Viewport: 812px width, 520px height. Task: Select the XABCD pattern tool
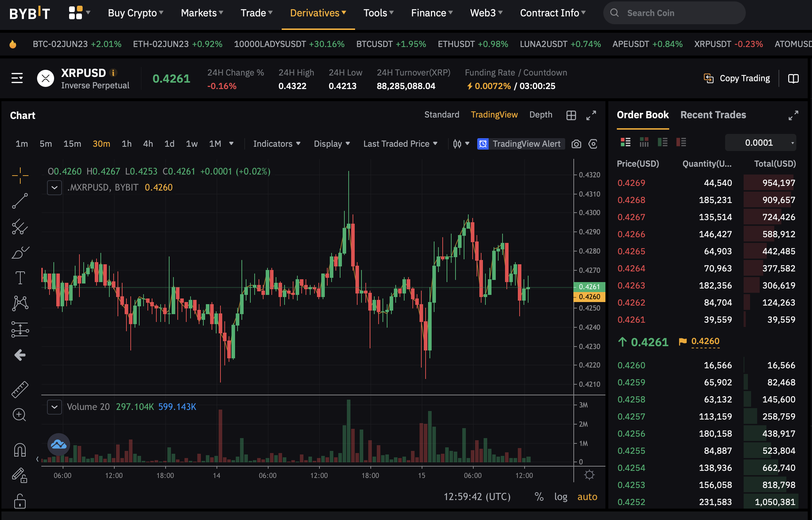click(20, 303)
